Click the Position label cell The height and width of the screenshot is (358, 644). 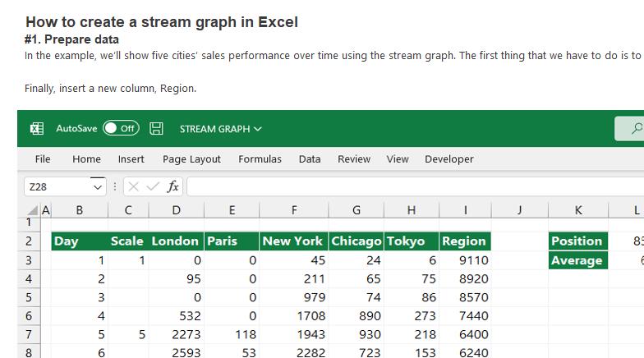click(578, 241)
